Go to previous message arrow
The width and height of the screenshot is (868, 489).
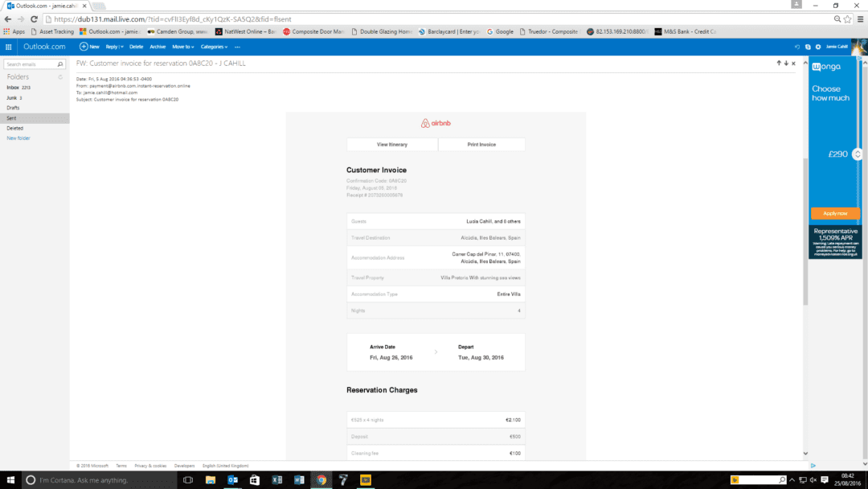[x=779, y=63]
